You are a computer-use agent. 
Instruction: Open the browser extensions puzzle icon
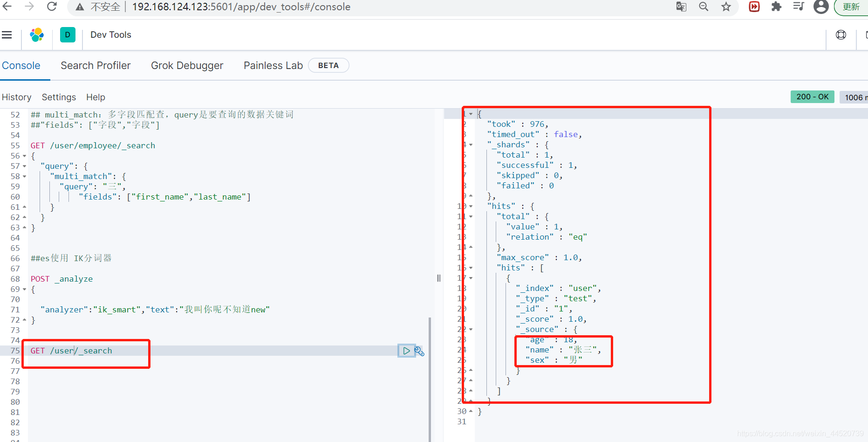pos(776,7)
